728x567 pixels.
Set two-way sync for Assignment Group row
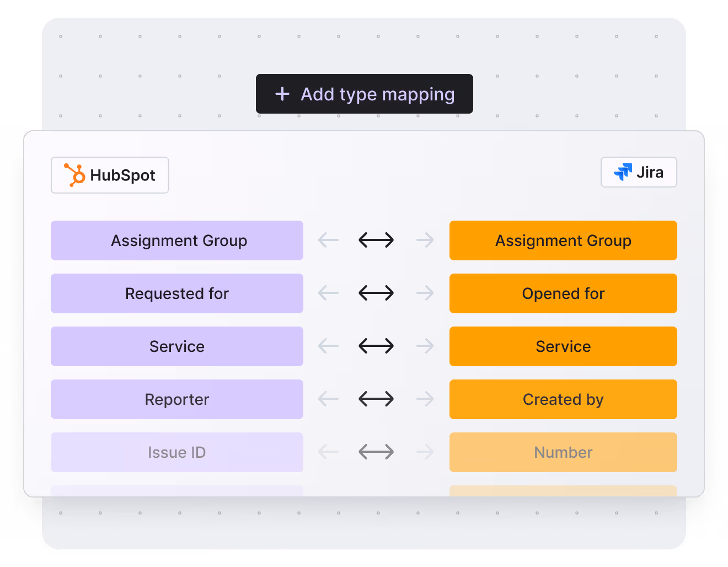tap(376, 240)
